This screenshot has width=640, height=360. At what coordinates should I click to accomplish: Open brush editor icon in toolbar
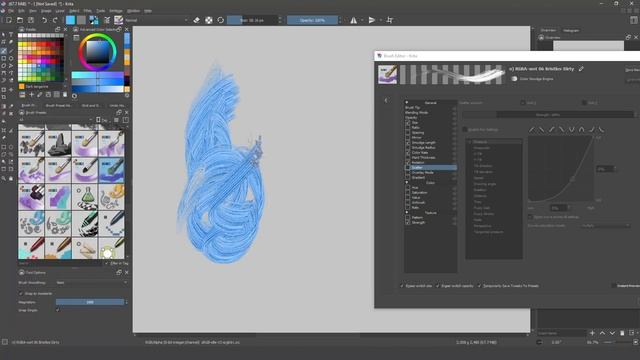107,20
